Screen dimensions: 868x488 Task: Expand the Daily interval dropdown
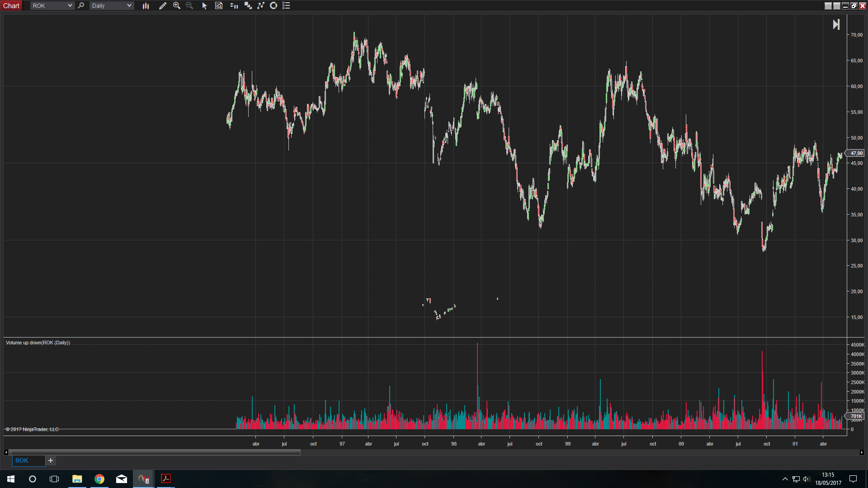point(129,6)
